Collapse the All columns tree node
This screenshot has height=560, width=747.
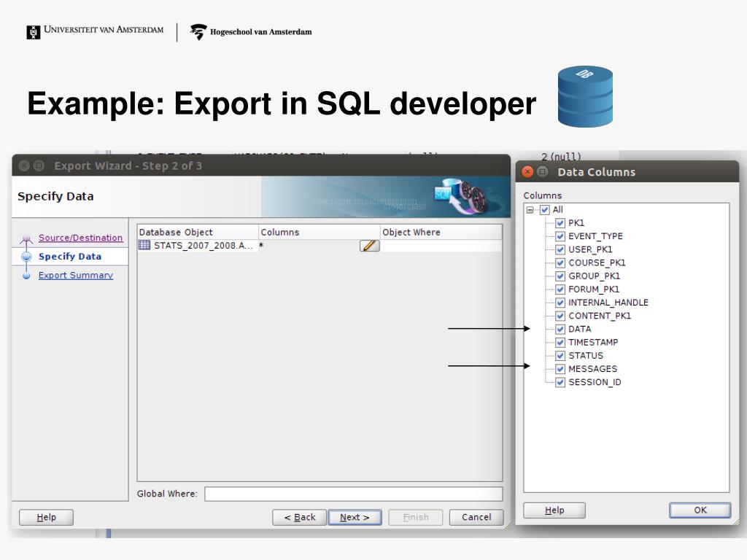coord(530,210)
